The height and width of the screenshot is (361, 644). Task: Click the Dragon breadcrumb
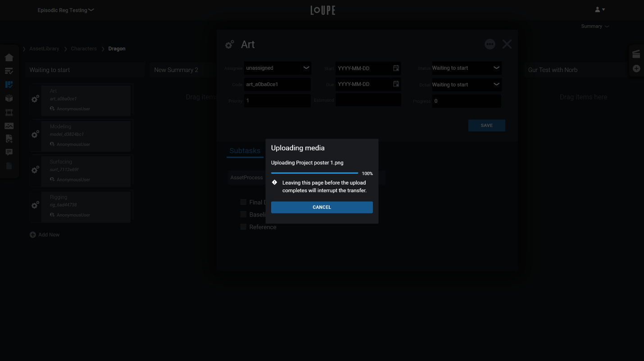tap(117, 49)
